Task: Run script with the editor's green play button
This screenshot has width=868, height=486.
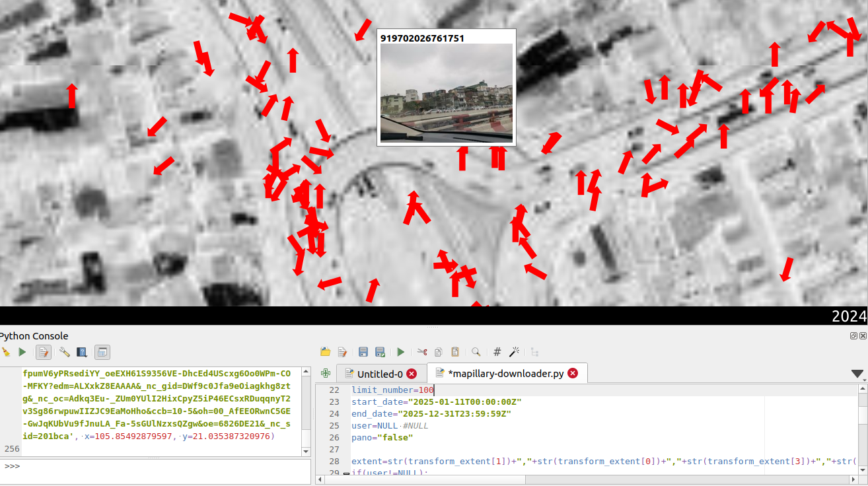Action: [400, 352]
